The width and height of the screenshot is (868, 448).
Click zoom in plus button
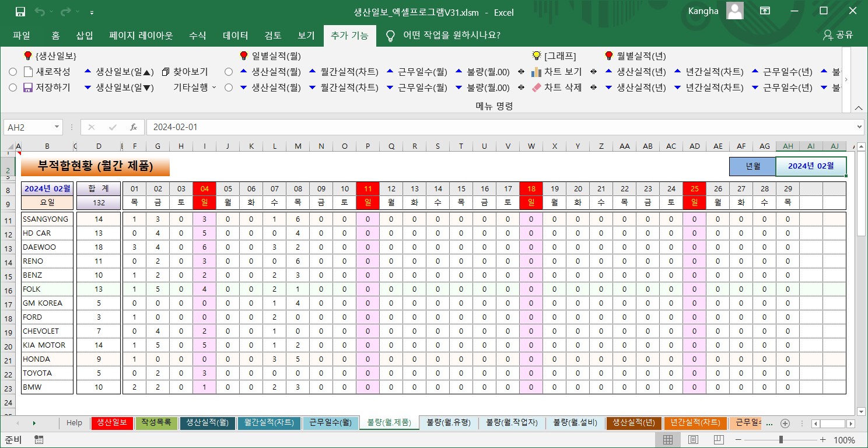[823, 439]
